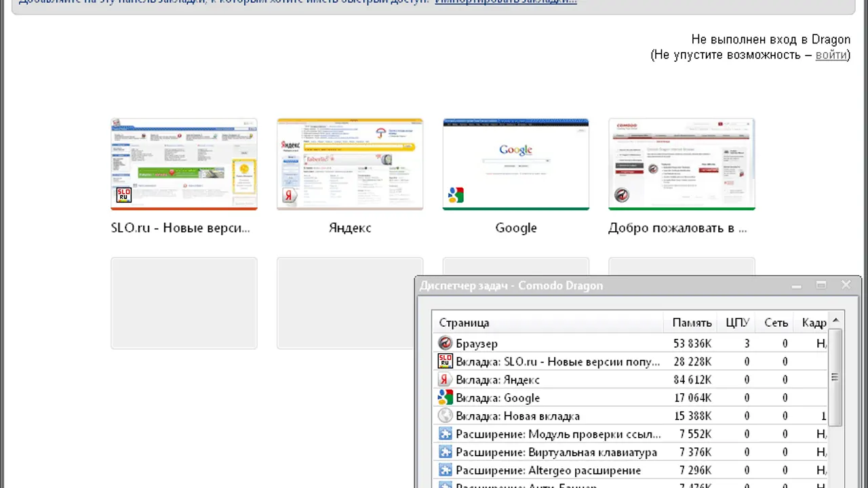Maximize the Диспетчер задач window
Image resolution: width=868 pixels, height=488 pixels.
click(821, 285)
